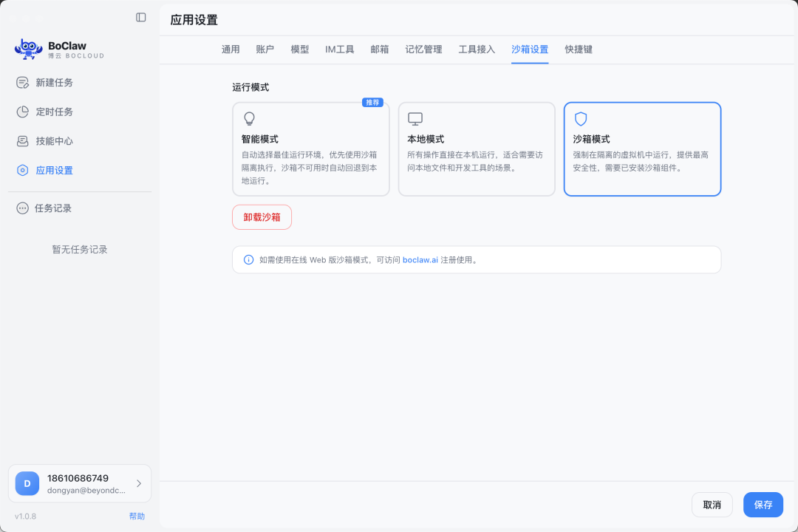Switch to 本地模式 running mode
Viewport: 798px width, 532px height.
[477, 148]
